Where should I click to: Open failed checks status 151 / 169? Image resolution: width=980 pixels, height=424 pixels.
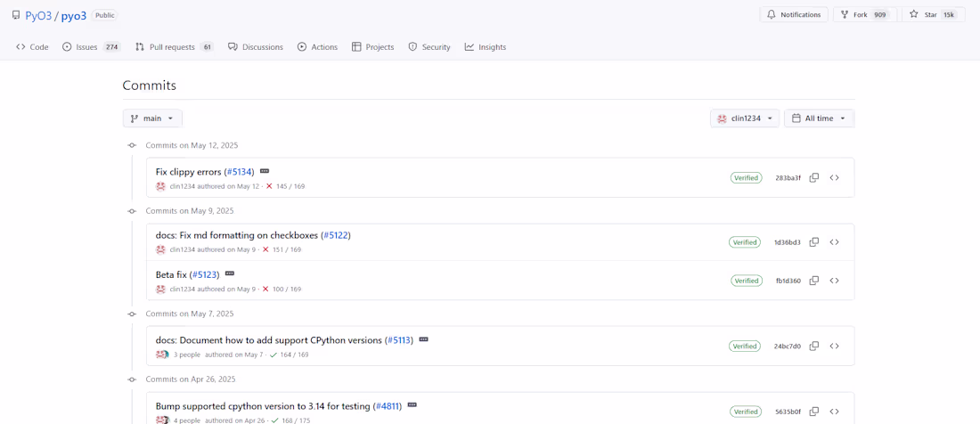[x=283, y=249]
